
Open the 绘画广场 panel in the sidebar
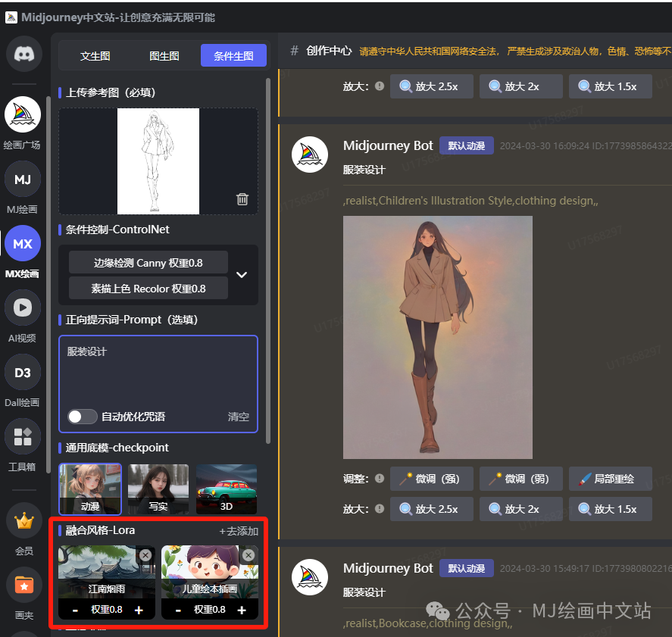coord(23,114)
